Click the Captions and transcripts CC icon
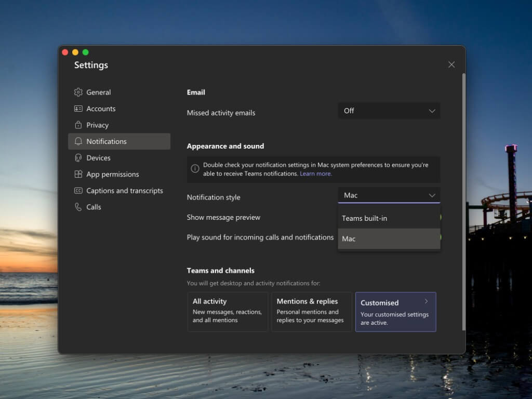Image resolution: width=532 pixels, height=399 pixels. (78, 191)
